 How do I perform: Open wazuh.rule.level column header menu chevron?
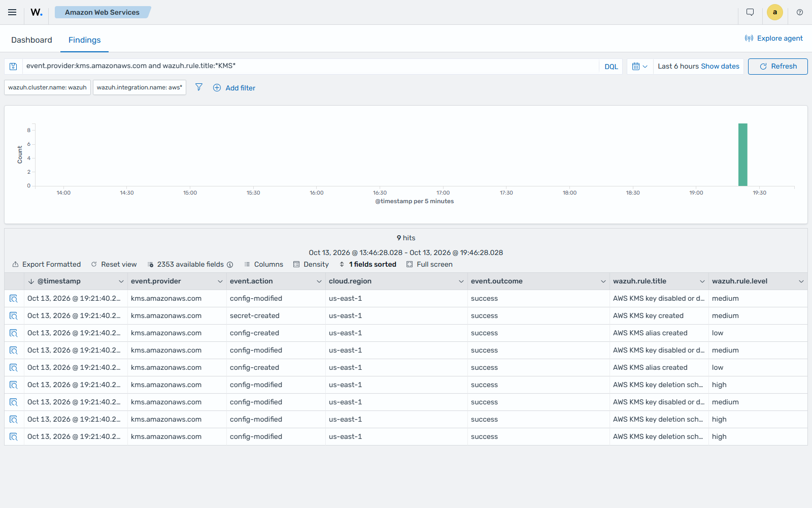pyautogui.click(x=801, y=281)
